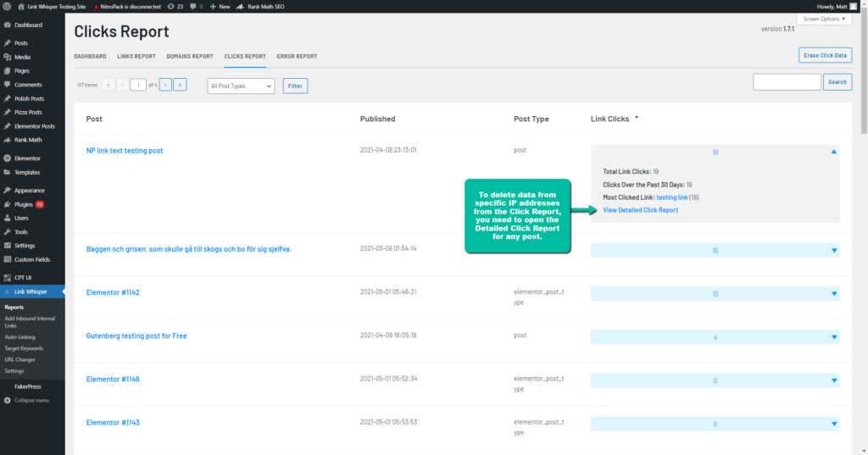
Task: Click the page vertical scrollbar
Action: [x=864, y=72]
